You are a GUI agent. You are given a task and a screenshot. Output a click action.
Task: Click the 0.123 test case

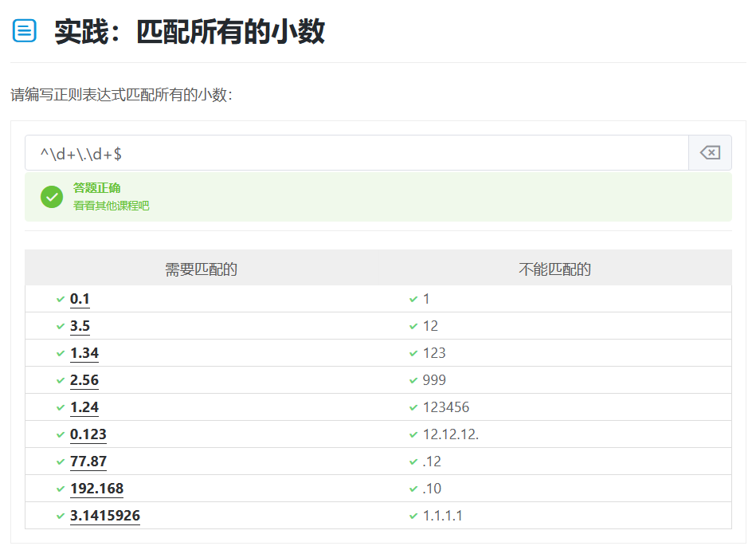pyautogui.click(x=88, y=434)
